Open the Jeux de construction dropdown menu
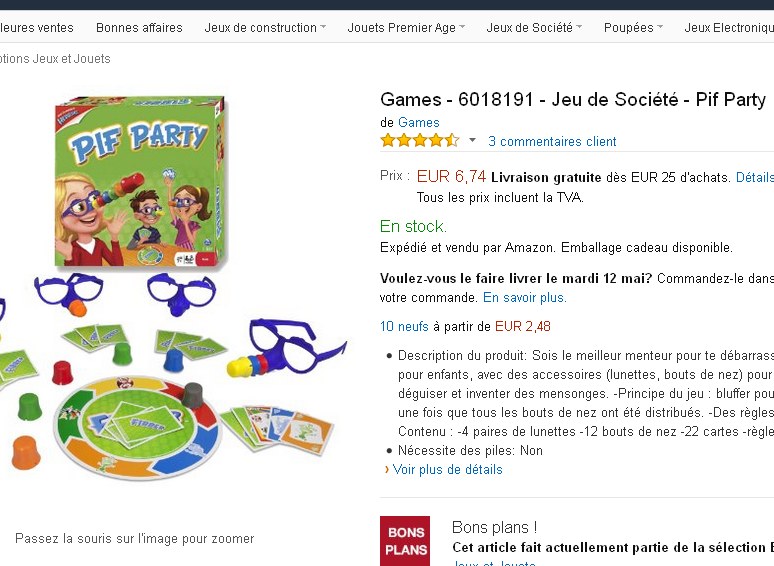The height and width of the screenshot is (566, 774). pos(265,28)
